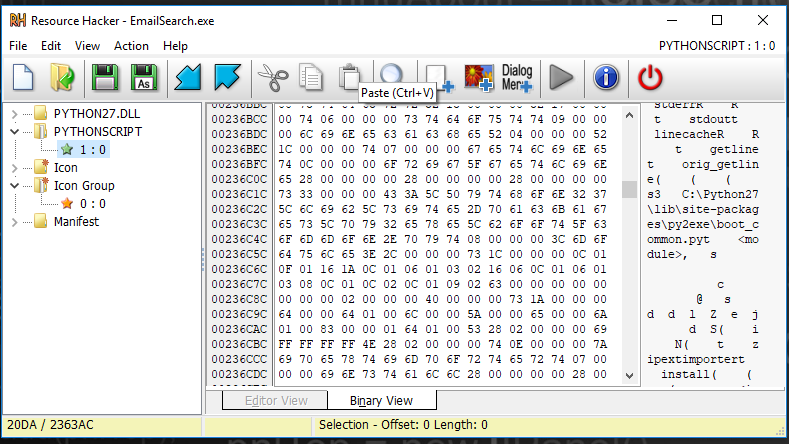Click the orange star beside 0 : 0
Image resolution: width=789 pixels, height=444 pixels.
point(67,203)
